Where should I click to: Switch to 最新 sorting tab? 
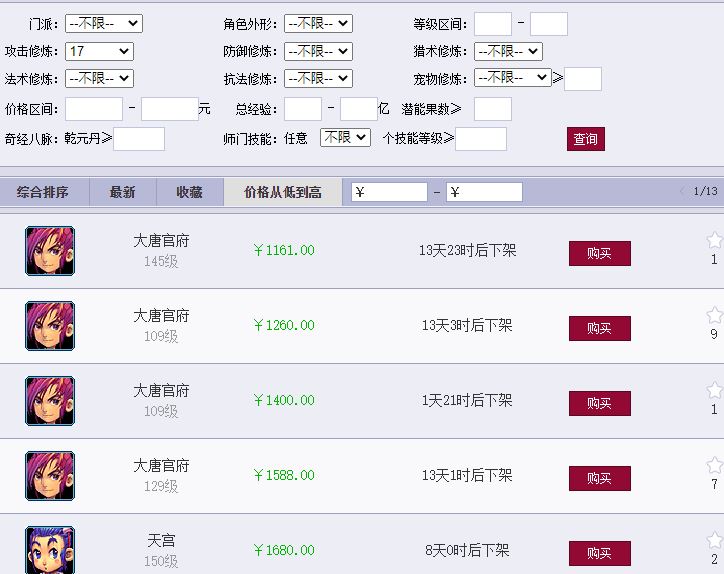click(x=123, y=192)
